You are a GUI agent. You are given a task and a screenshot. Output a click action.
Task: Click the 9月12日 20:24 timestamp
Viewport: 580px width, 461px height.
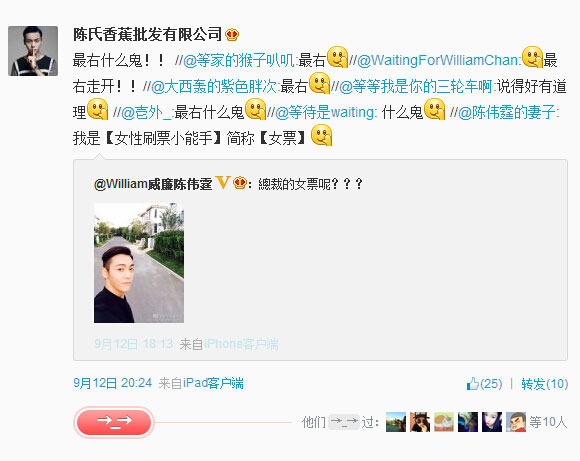click(x=112, y=383)
